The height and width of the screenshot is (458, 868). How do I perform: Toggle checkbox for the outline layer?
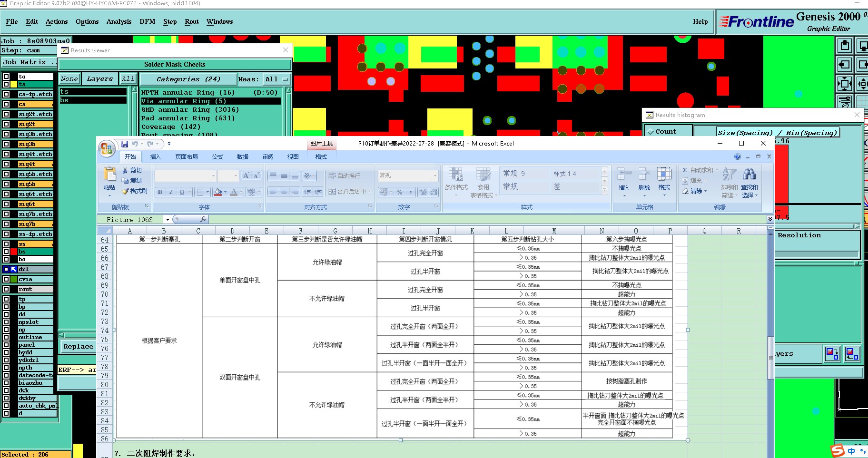coord(6,337)
